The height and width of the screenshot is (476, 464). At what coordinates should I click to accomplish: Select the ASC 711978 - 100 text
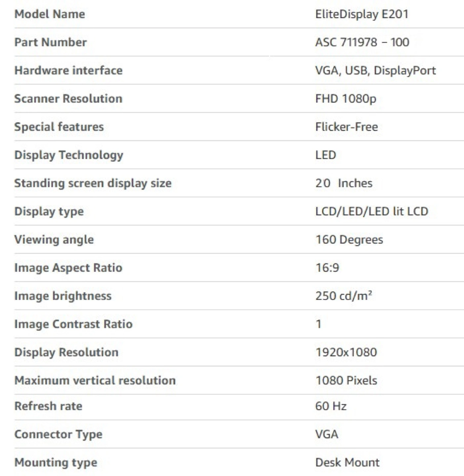(x=362, y=42)
